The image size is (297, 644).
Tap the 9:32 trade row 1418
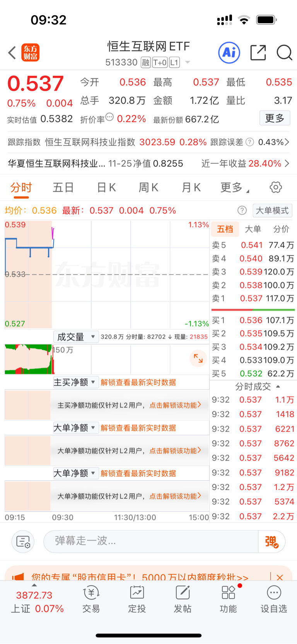[x=253, y=414]
